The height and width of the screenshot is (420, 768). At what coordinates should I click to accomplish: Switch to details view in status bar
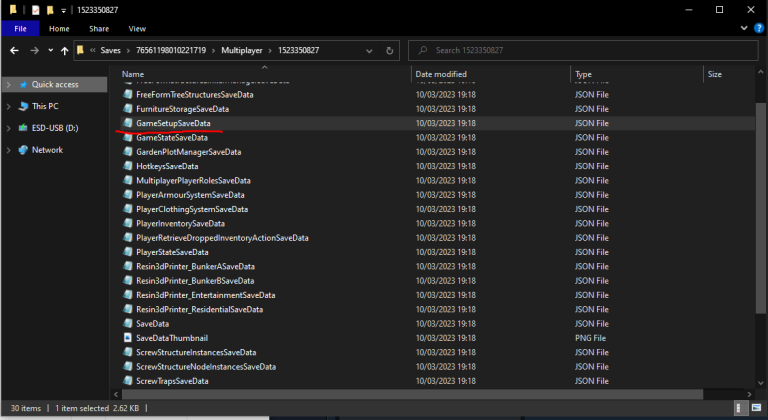742,410
